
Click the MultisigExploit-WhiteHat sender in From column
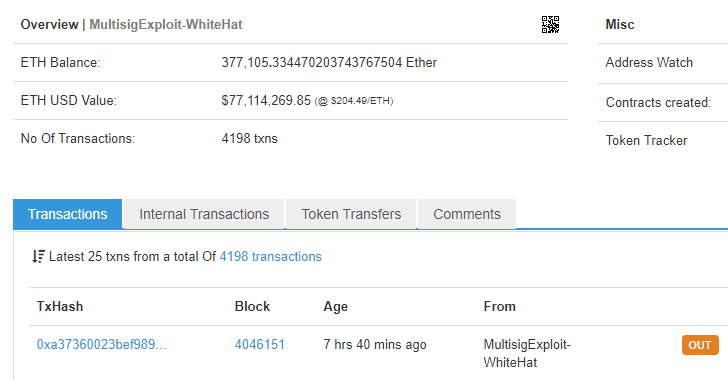527,354
